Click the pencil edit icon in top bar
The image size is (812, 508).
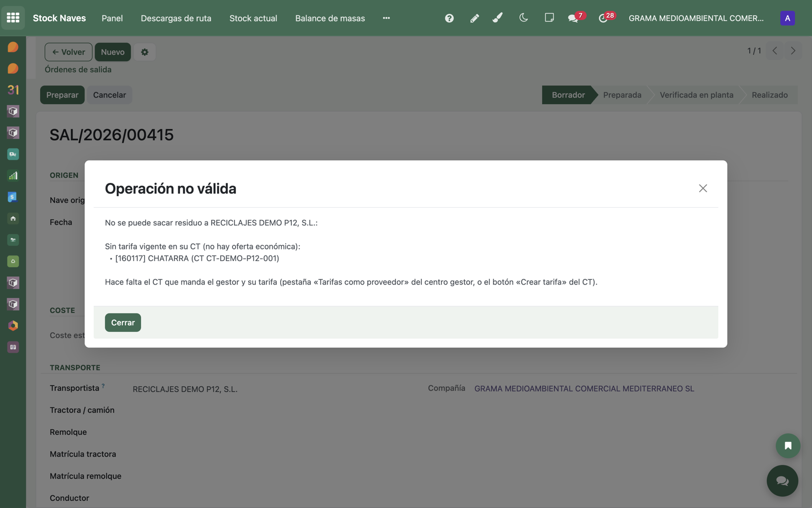pyautogui.click(x=475, y=18)
